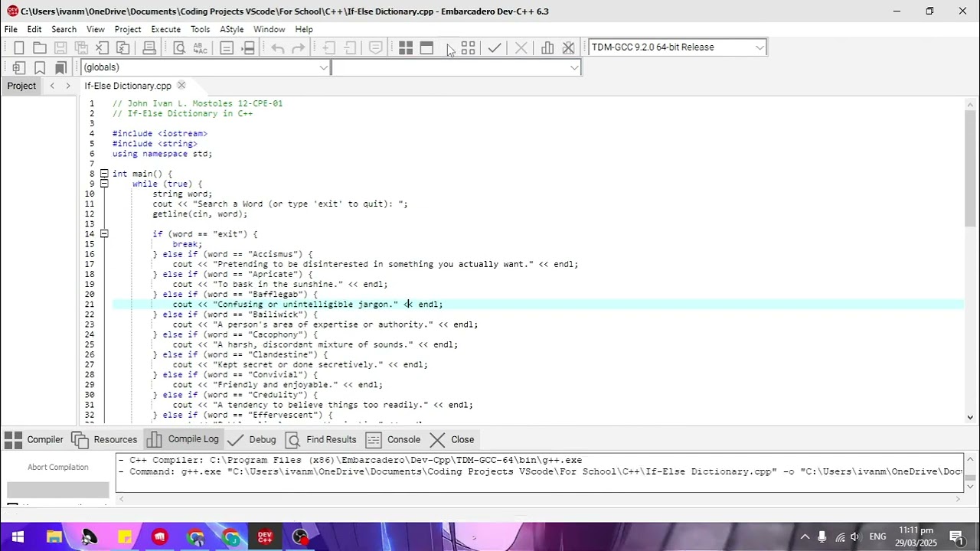Click the Run window icon
This screenshot has height=551, width=980.
tap(426, 47)
